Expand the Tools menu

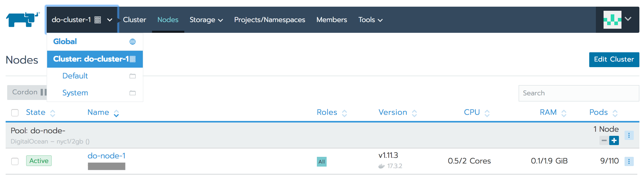[370, 20]
